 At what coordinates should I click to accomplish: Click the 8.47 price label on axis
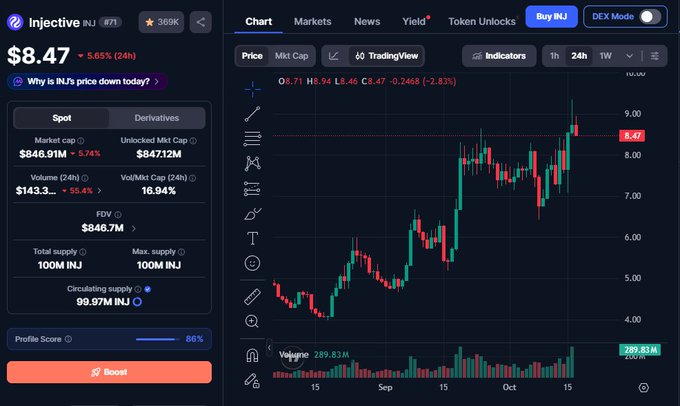[x=632, y=136]
